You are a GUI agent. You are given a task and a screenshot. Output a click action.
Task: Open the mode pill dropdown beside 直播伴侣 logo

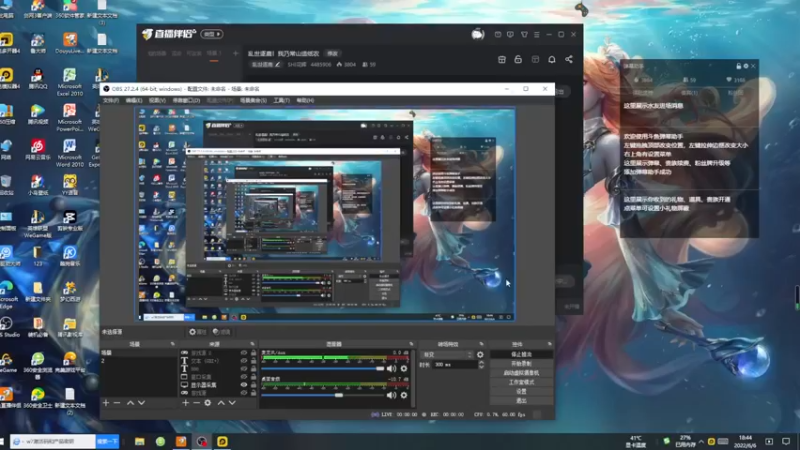pyautogui.click(x=212, y=34)
